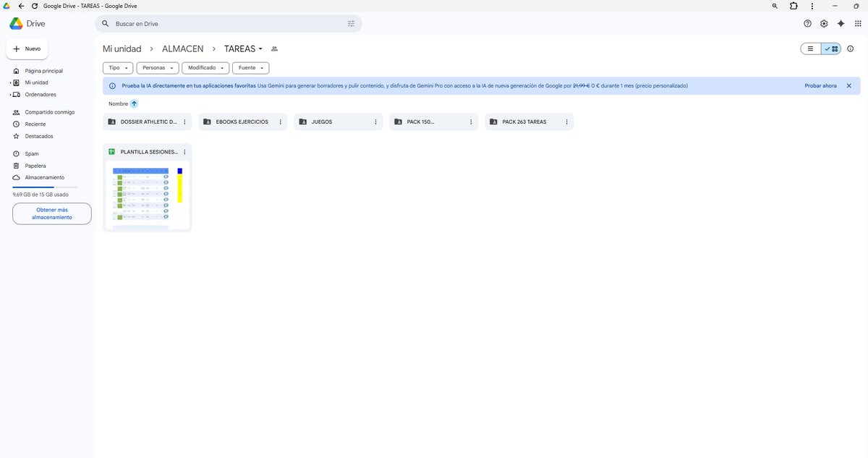
Task: Click the 9,69 GB de 15 GB usado text
Action: point(41,195)
